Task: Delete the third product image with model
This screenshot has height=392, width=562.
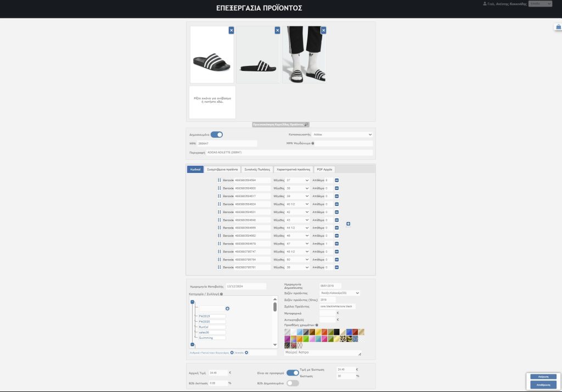Action: 323,30
